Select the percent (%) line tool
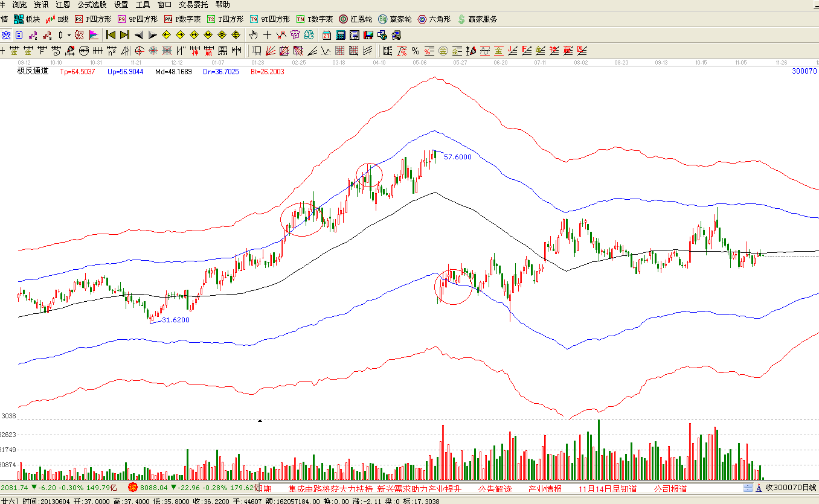 [416, 50]
